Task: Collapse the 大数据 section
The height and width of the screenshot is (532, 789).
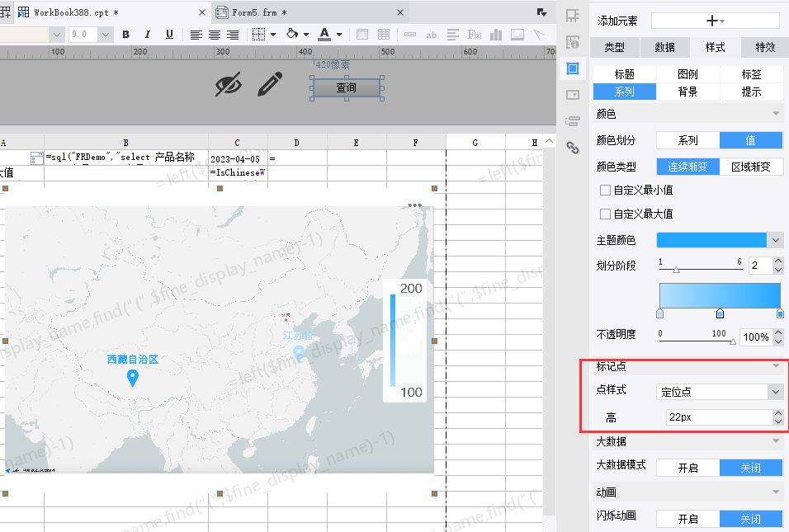Action: click(x=776, y=441)
